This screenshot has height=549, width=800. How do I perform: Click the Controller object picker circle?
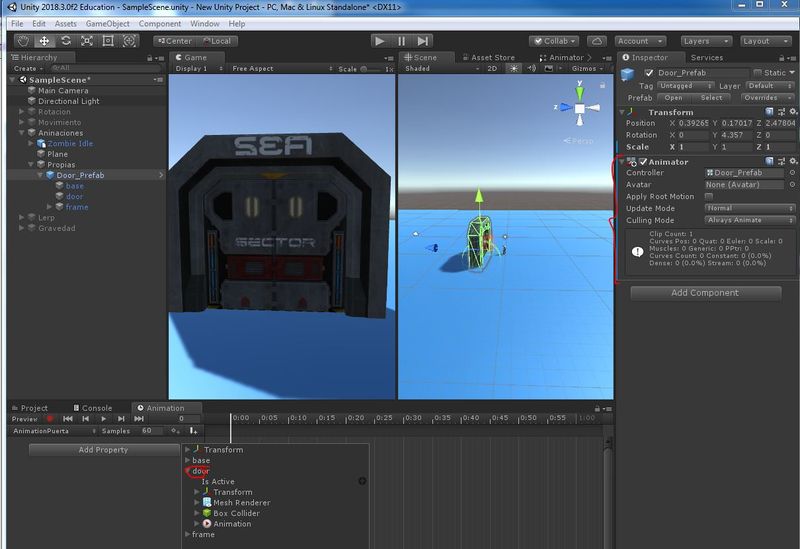point(792,172)
